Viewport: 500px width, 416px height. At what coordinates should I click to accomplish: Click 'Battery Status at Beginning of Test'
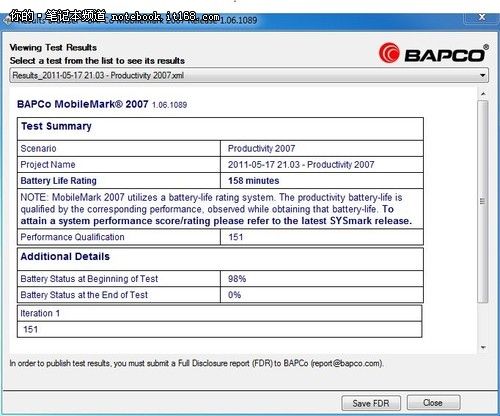tap(89, 279)
